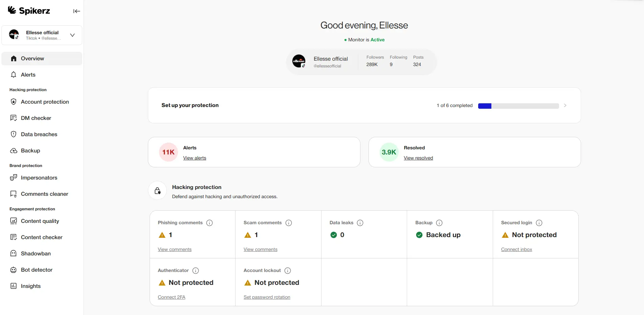This screenshot has width=644, height=315.
Task: Click the Set up your protection heading
Action: click(190, 105)
